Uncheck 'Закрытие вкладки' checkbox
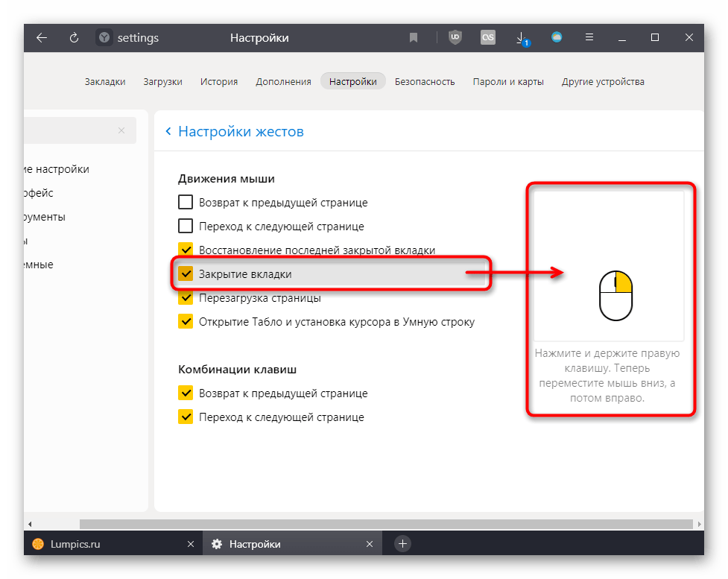 [x=186, y=274]
